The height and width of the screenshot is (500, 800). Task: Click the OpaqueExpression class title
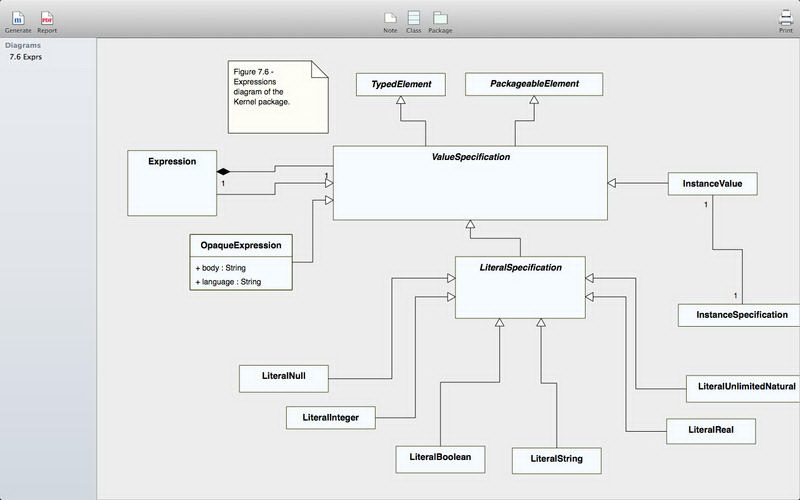240,245
